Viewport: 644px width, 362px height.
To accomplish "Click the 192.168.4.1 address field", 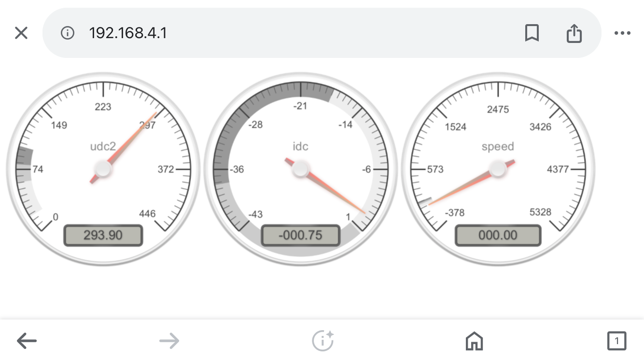I will [128, 33].
